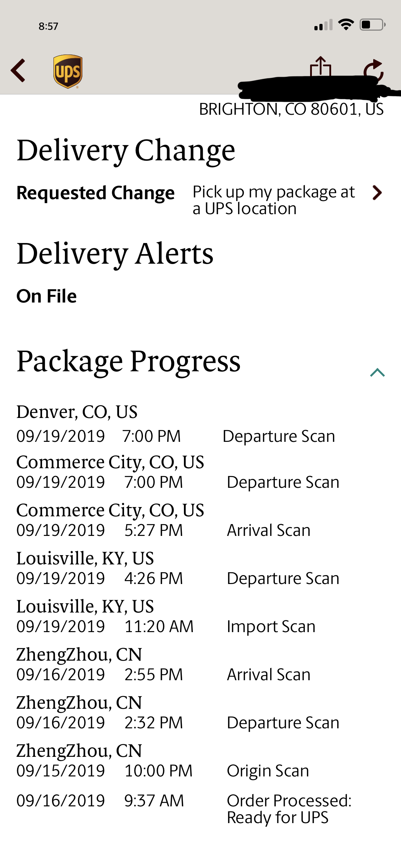Select the ZhengZhou Origin Scan entry

163,761
